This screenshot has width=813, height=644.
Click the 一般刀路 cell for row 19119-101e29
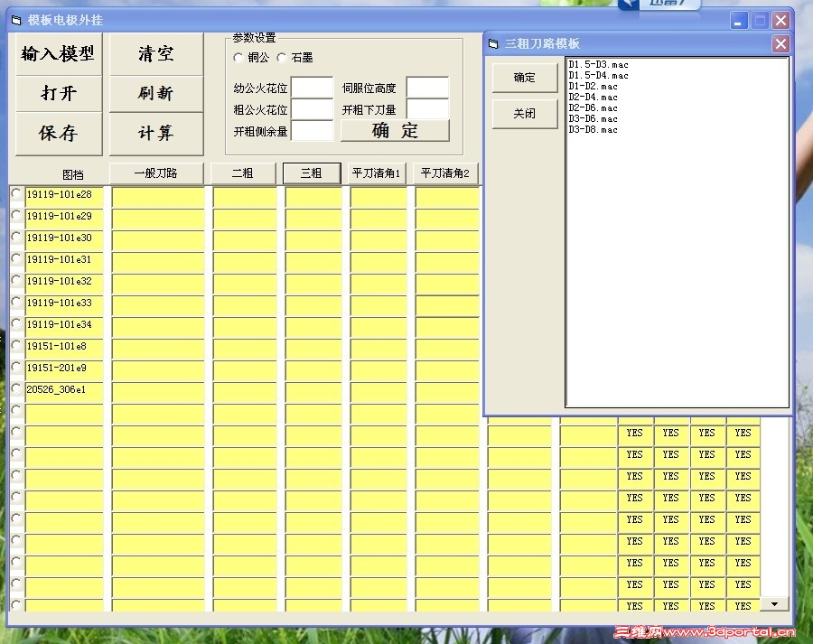click(x=158, y=219)
